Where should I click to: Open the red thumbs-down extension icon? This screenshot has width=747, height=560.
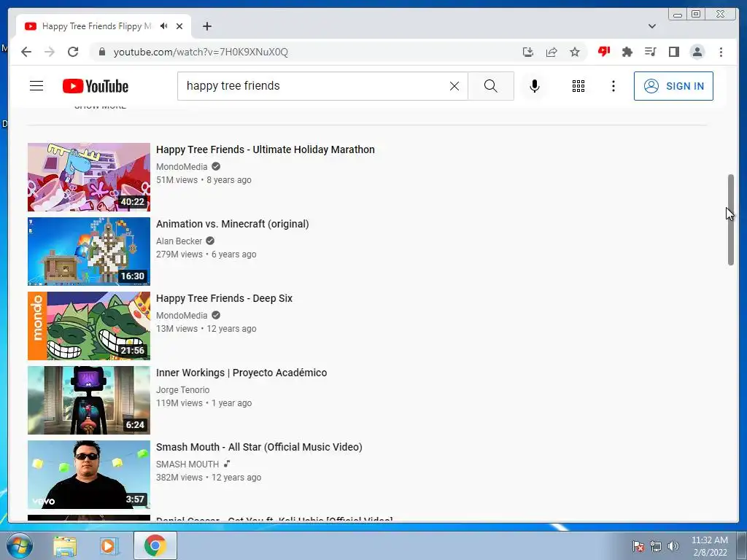click(x=604, y=52)
